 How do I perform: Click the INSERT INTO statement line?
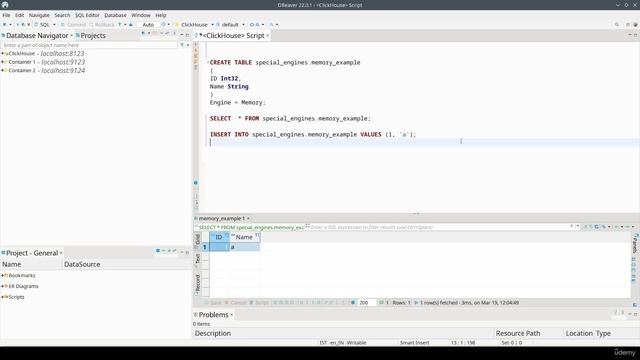coord(313,134)
